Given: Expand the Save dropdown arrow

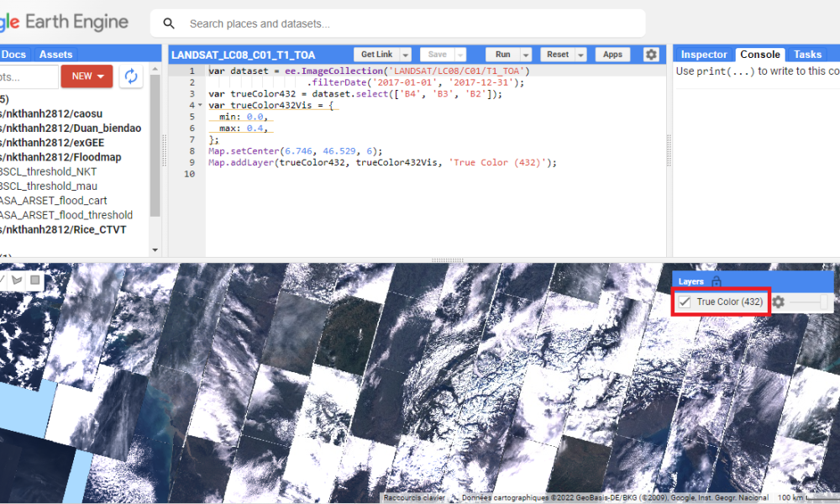Looking at the screenshot, I should pos(460,55).
